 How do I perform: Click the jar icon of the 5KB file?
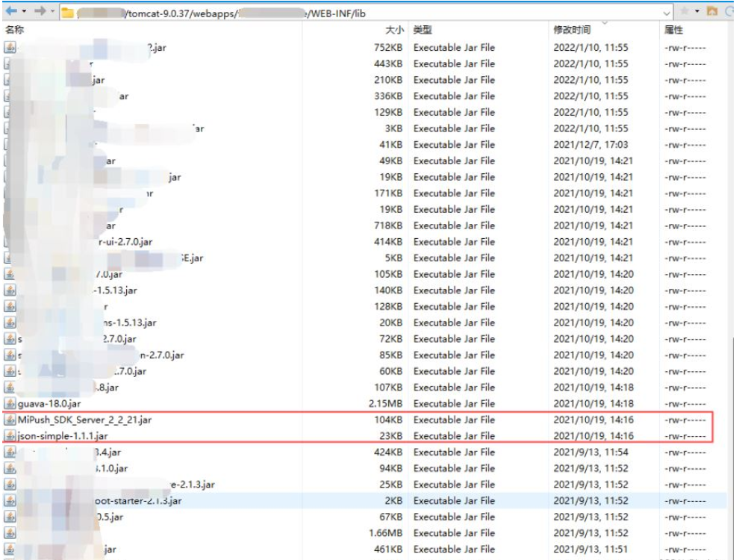10,258
